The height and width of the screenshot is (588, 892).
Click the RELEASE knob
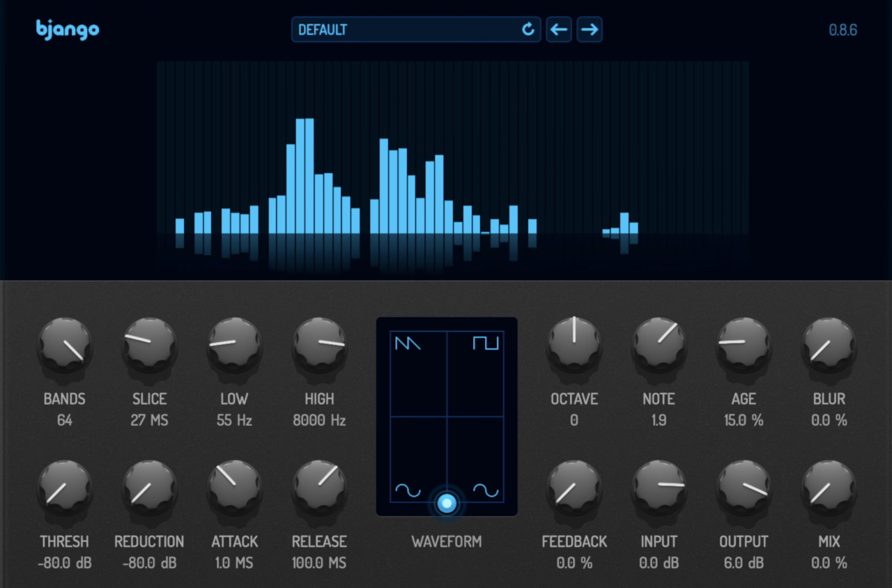click(319, 488)
